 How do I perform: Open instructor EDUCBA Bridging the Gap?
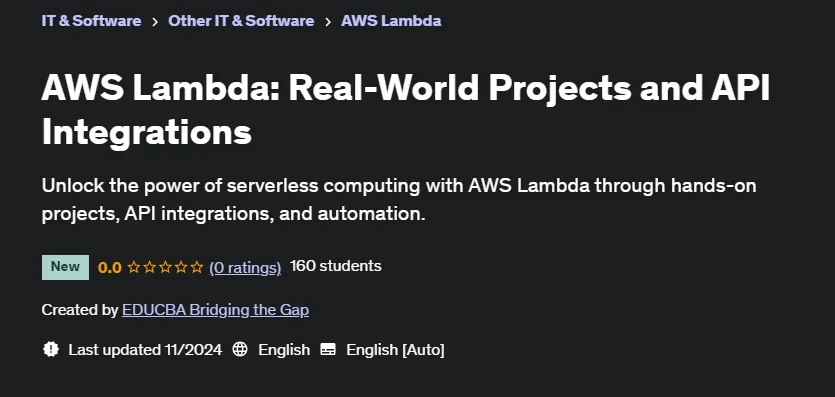215,310
